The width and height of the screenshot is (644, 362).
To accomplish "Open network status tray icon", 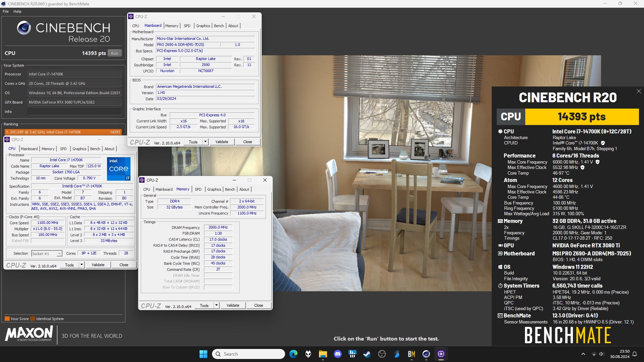I will click(x=594, y=354).
